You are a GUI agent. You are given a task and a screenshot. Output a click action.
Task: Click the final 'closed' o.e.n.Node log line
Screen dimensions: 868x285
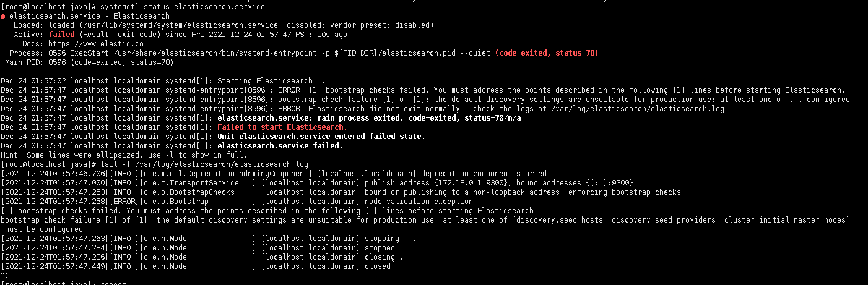[x=196, y=266]
